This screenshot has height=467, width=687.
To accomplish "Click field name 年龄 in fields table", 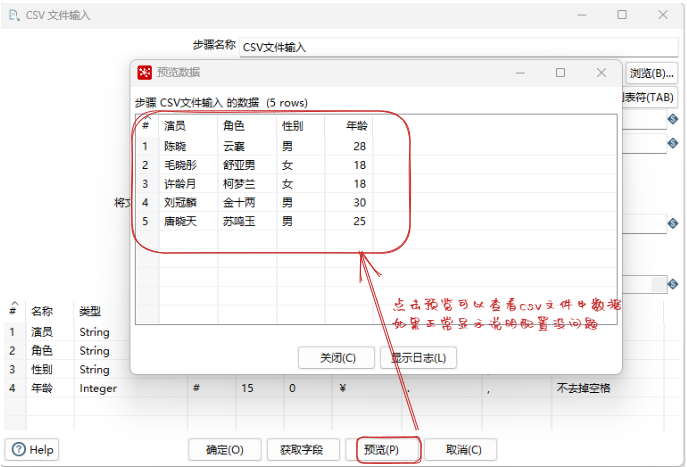I will [x=42, y=388].
